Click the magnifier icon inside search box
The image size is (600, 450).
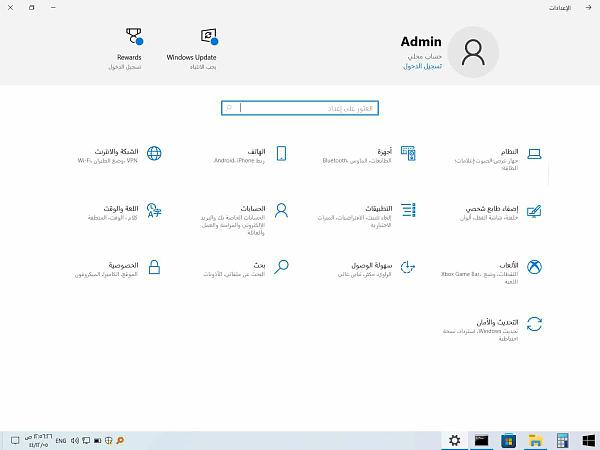[229, 108]
